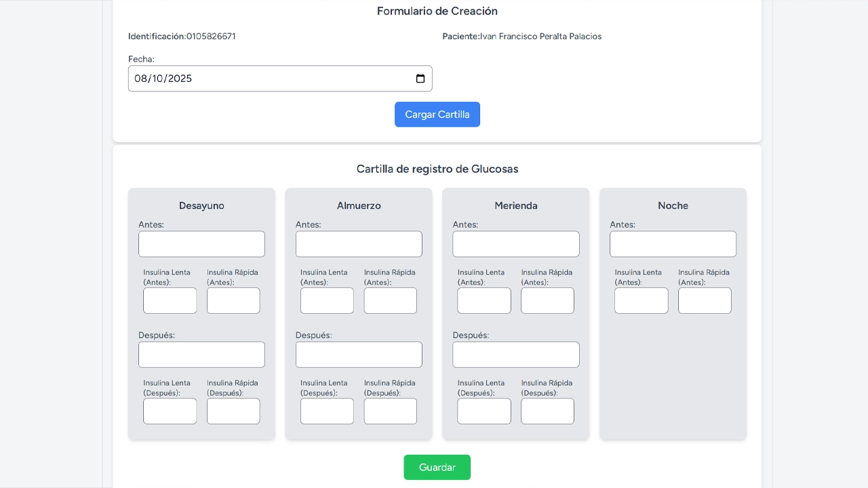Click Insulina Lenta (Antes) field for Desayuno
This screenshot has width=868, height=488.
coord(170,300)
